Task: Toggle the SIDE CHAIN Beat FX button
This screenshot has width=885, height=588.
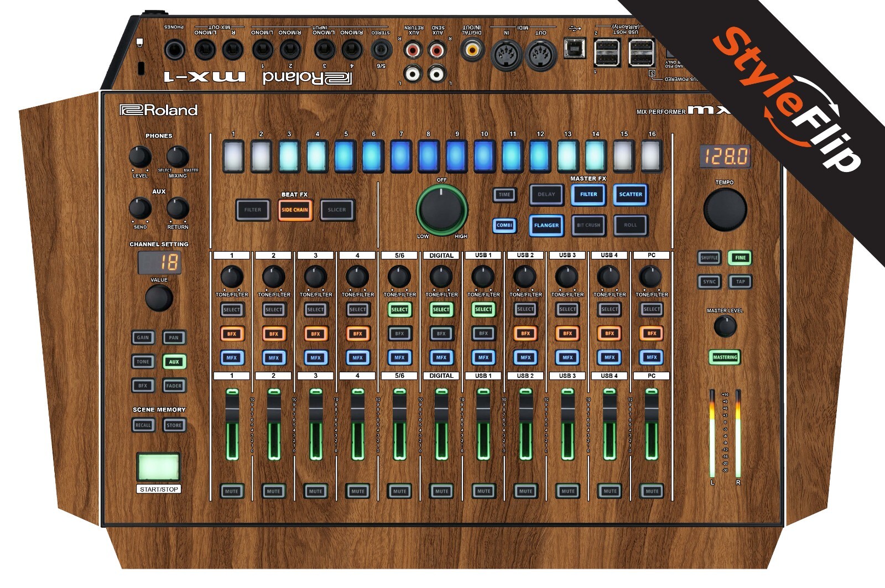Action: click(295, 210)
